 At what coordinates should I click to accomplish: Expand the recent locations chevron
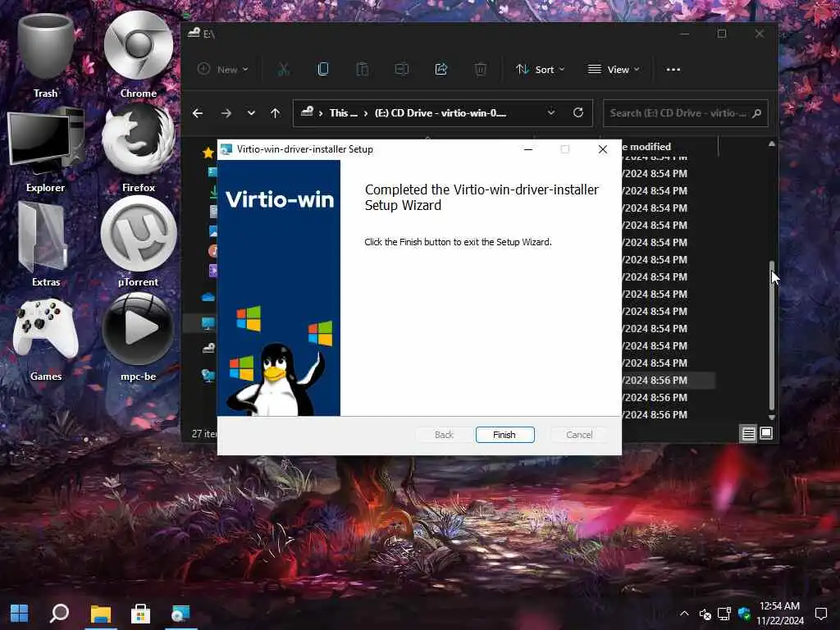(x=251, y=113)
